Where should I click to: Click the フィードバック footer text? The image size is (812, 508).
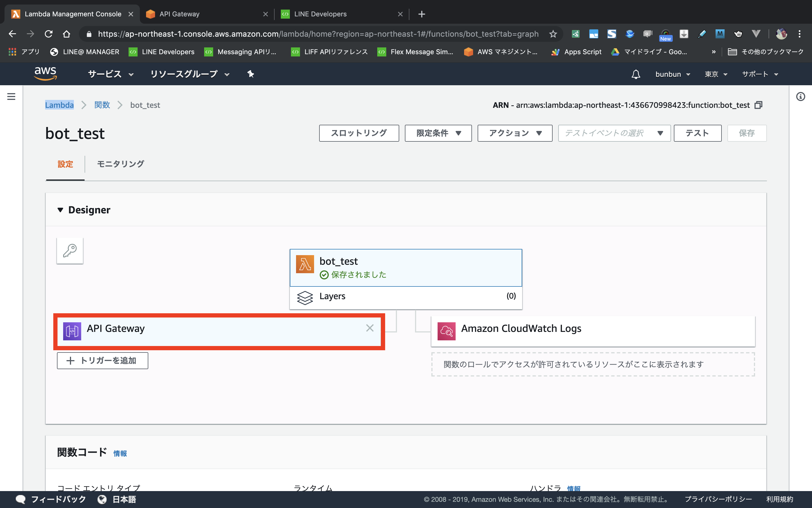point(58,499)
